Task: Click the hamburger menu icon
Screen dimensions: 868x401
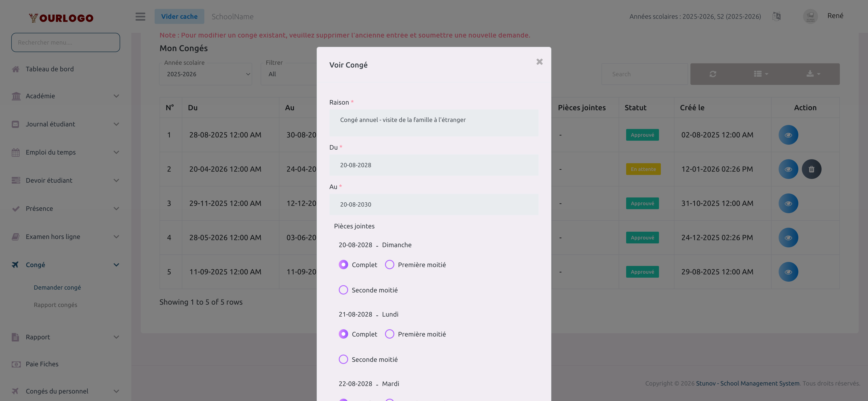Action: [x=140, y=16]
